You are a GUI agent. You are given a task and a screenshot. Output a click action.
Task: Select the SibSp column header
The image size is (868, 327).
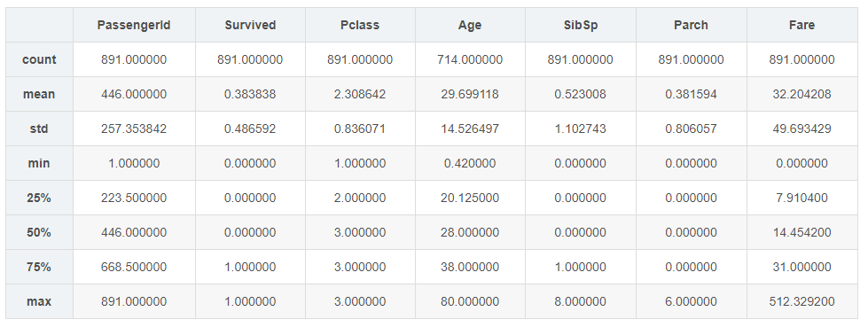click(580, 25)
